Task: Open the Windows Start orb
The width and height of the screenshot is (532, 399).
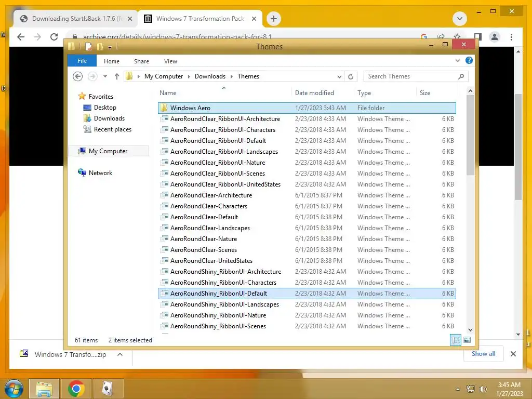Action: click(x=13, y=389)
